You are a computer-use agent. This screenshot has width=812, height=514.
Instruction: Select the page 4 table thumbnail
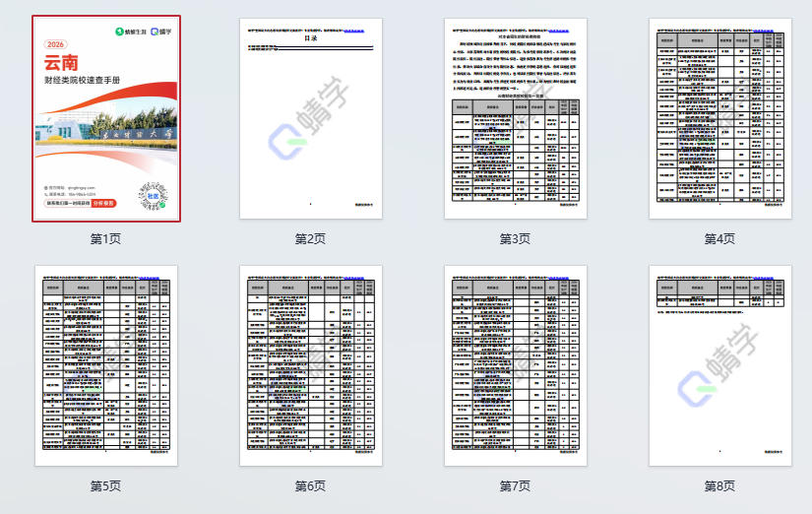pyautogui.click(x=719, y=118)
